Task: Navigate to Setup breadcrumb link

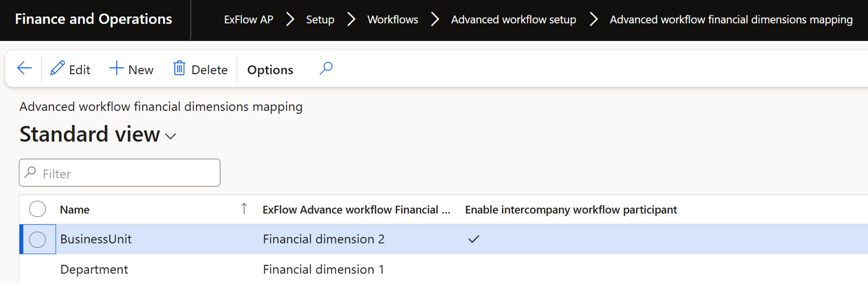Action: coord(320,20)
